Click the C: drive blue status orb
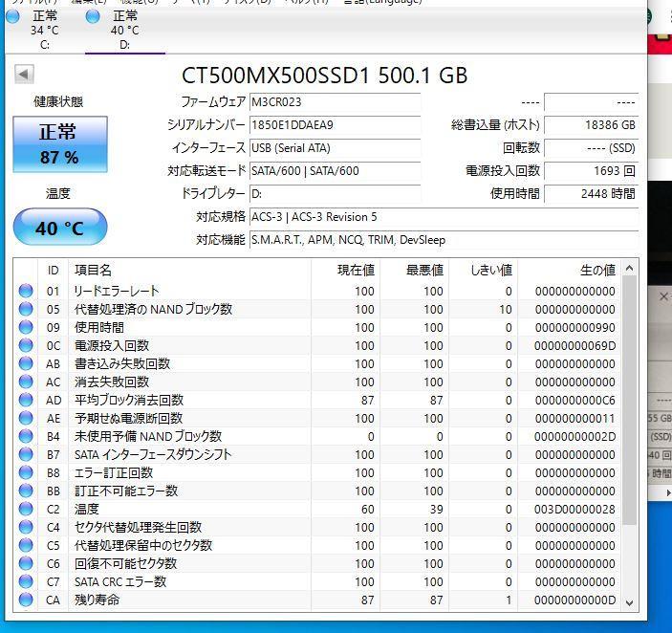672x633 pixels. pos(12,16)
